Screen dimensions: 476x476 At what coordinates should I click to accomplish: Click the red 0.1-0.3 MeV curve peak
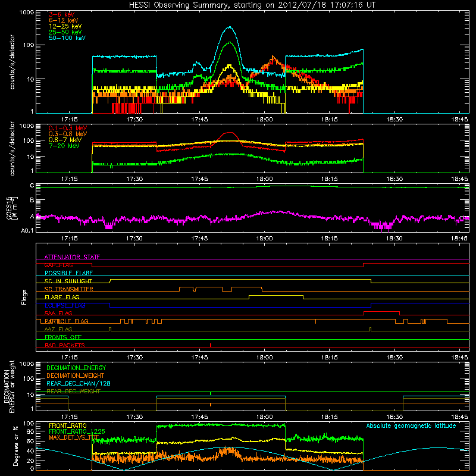230,132
